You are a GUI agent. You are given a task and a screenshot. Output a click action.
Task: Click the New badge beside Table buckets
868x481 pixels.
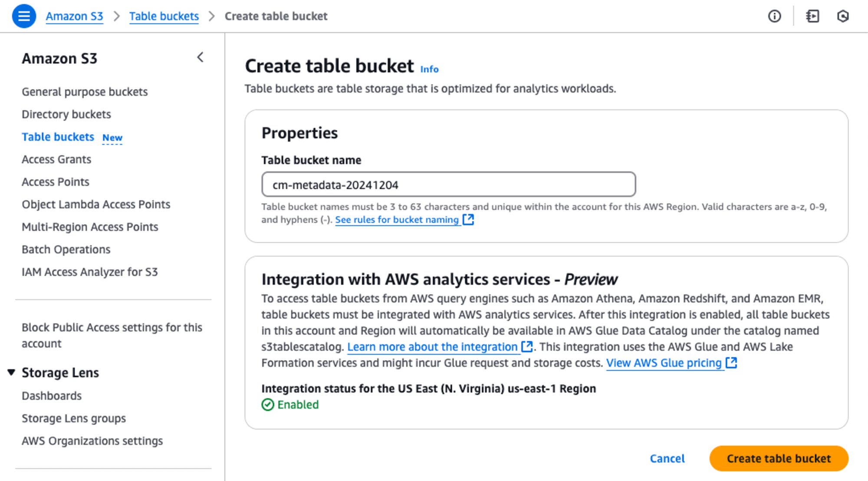click(x=112, y=138)
